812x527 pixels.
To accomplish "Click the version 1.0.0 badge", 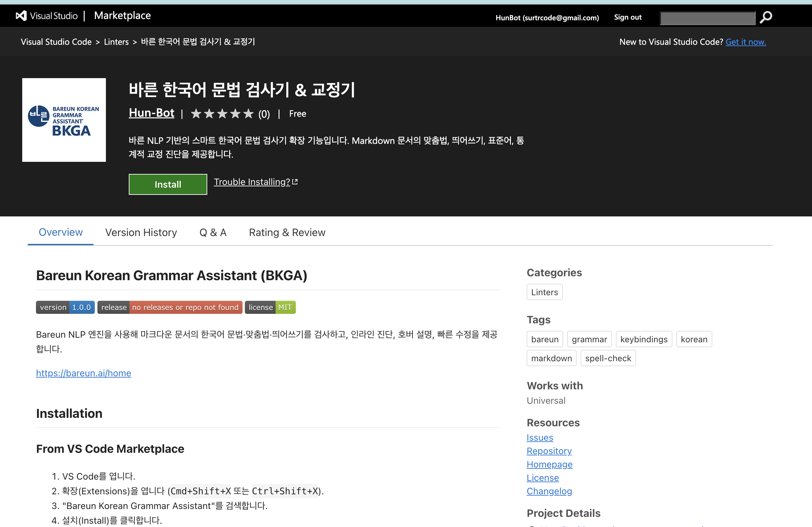I will pos(65,307).
